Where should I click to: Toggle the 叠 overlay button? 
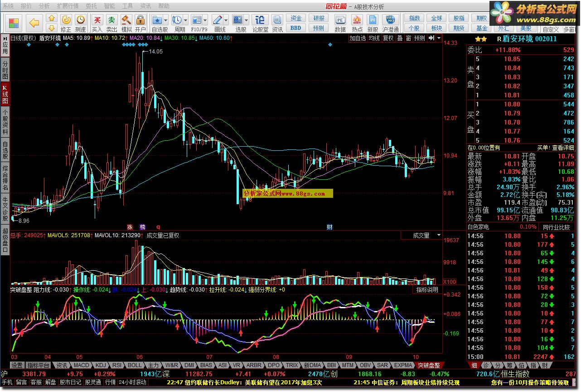pos(400,38)
